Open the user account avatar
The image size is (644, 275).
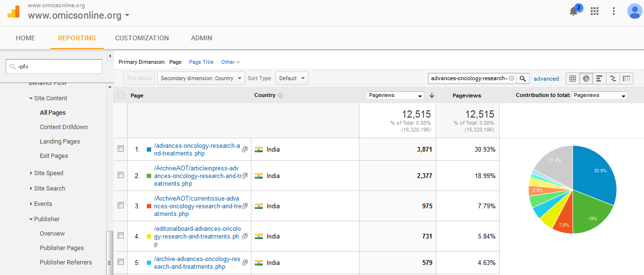(634, 11)
